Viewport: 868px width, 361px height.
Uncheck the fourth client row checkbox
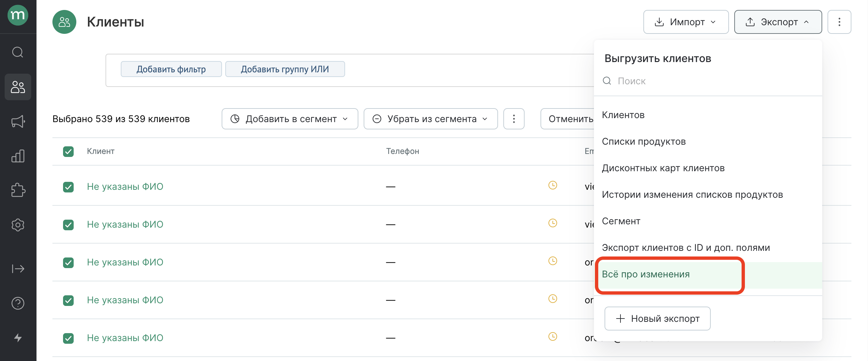click(x=68, y=300)
